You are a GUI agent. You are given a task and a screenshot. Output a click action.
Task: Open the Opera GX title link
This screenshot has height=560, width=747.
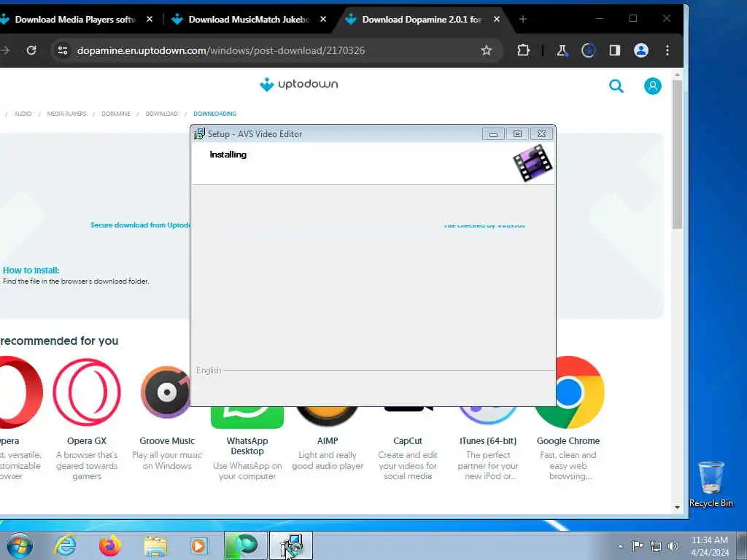point(87,441)
